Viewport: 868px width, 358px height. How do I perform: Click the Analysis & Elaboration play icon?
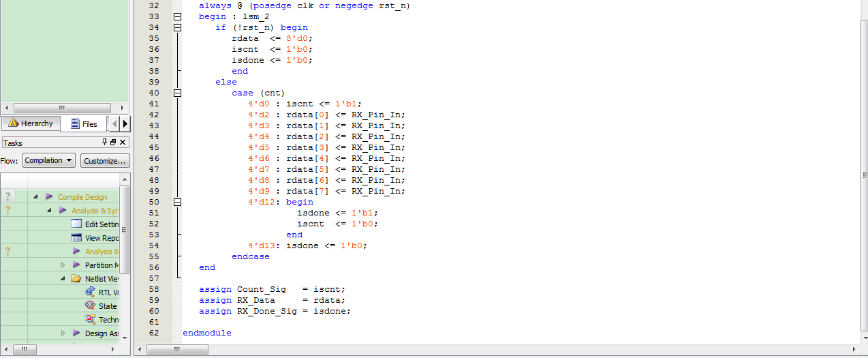(x=76, y=251)
